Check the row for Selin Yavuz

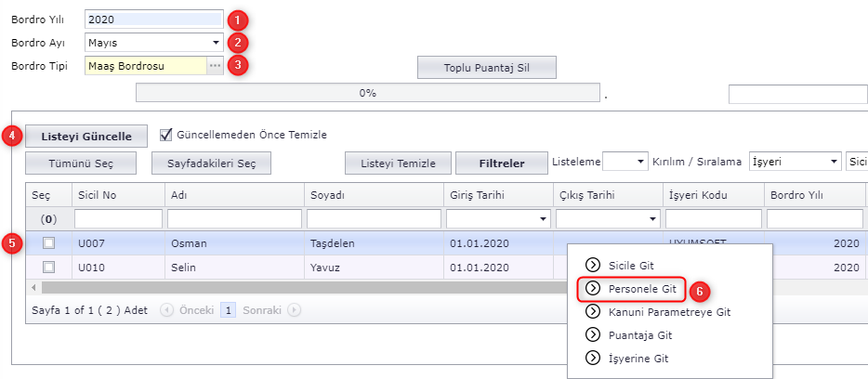pos(49,267)
